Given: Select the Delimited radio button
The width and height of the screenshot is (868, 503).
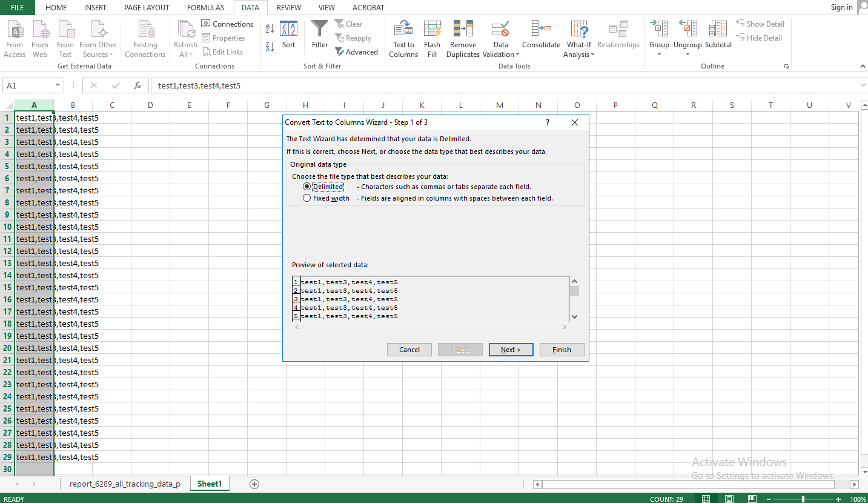Looking at the screenshot, I should point(307,187).
